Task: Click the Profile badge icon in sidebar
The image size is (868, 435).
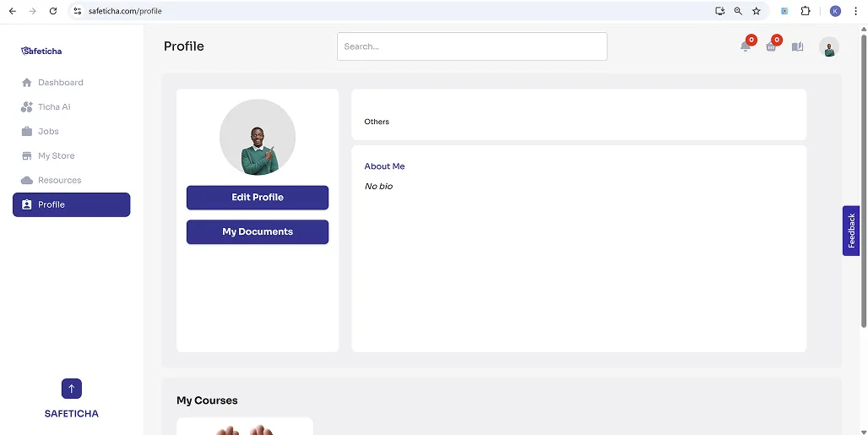Action: 26,204
